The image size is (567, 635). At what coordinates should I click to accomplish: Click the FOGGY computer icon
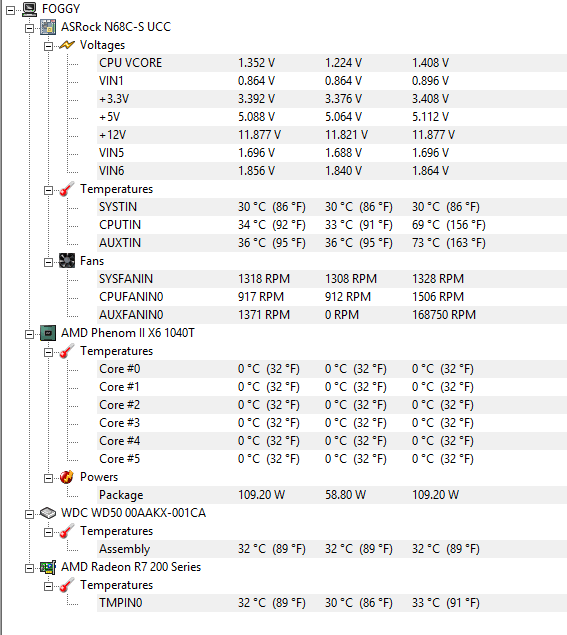29,9
